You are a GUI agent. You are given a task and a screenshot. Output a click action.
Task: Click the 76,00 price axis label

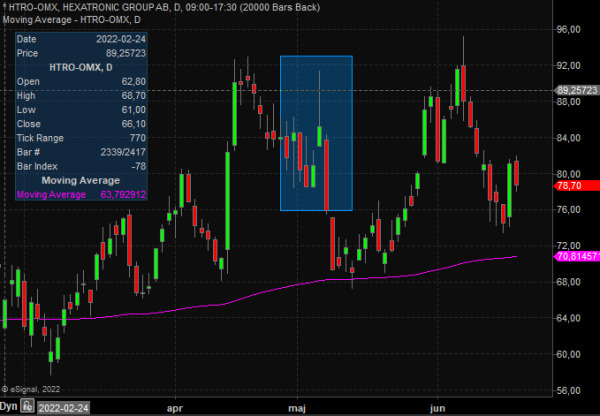click(x=568, y=210)
